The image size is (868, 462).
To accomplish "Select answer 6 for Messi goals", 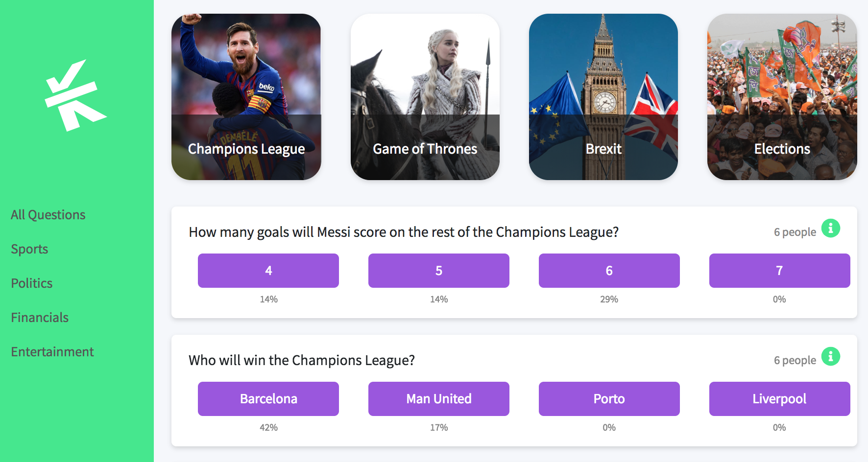I will 609,271.
